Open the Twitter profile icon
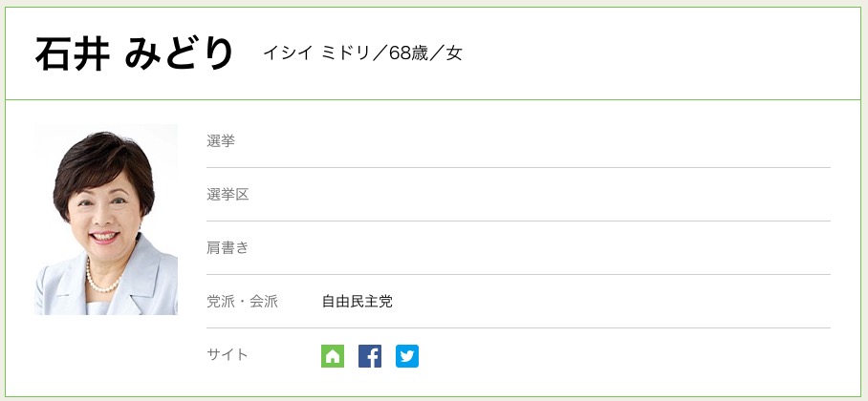 (407, 356)
